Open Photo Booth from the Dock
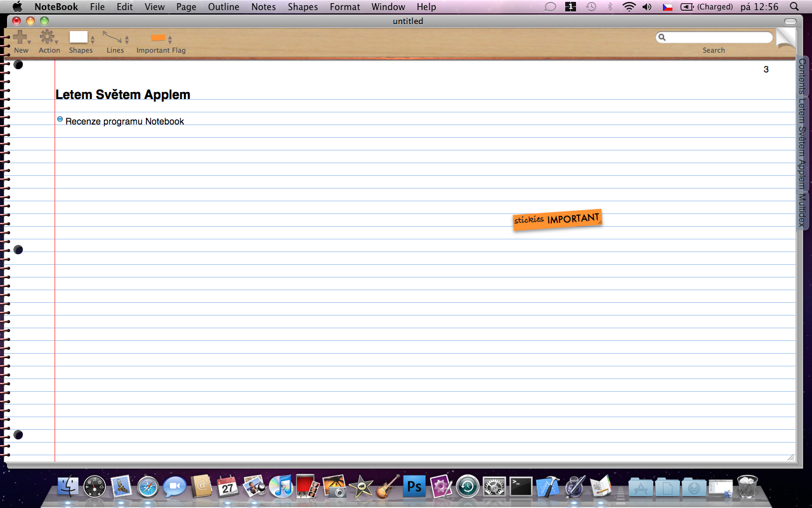812x508 pixels. click(x=307, y=487)
